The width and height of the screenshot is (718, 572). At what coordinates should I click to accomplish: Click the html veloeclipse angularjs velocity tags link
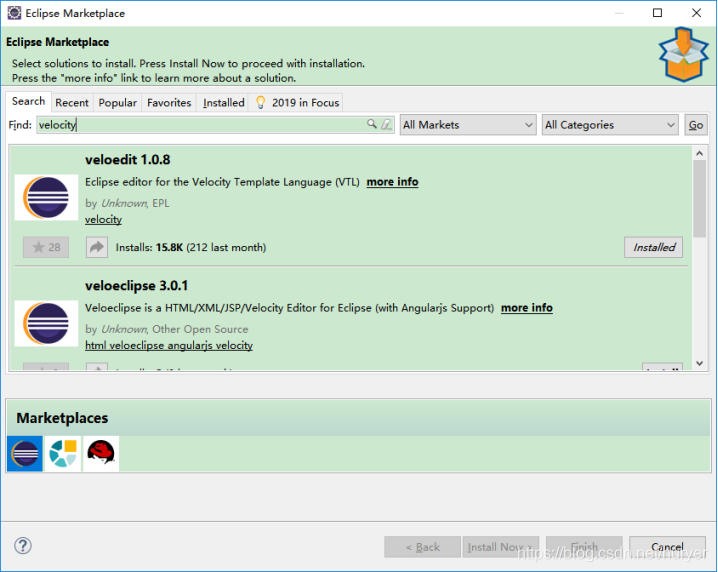tap(169, 345)
